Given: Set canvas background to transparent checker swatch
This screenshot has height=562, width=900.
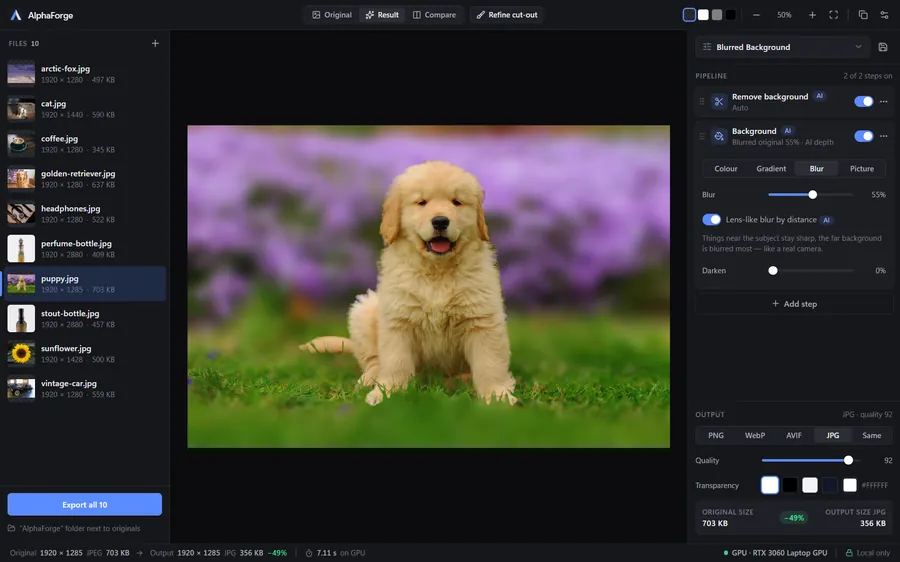Looking at the screenshot, I should (x=689, y=15).
